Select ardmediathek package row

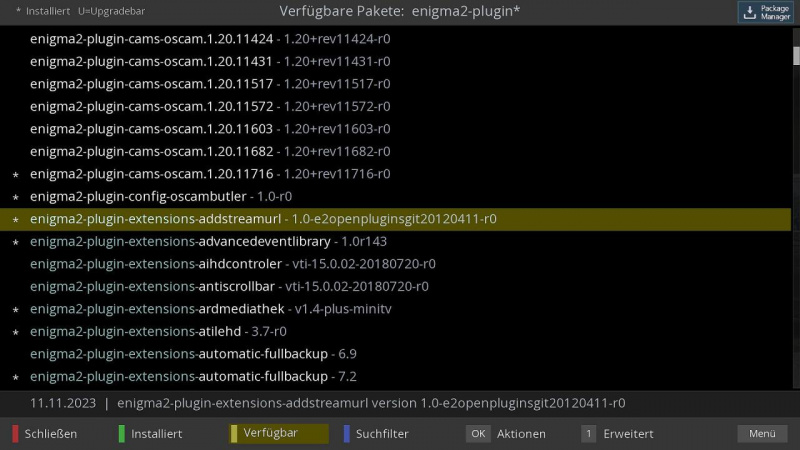coord(395,309)
